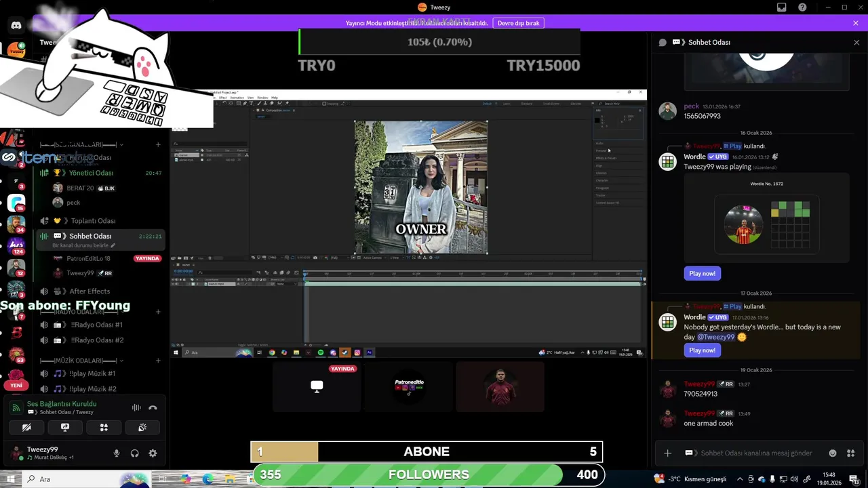Open user settings gear
The height and width of the screenshot is (488, 868).
(x=153, y=453)
